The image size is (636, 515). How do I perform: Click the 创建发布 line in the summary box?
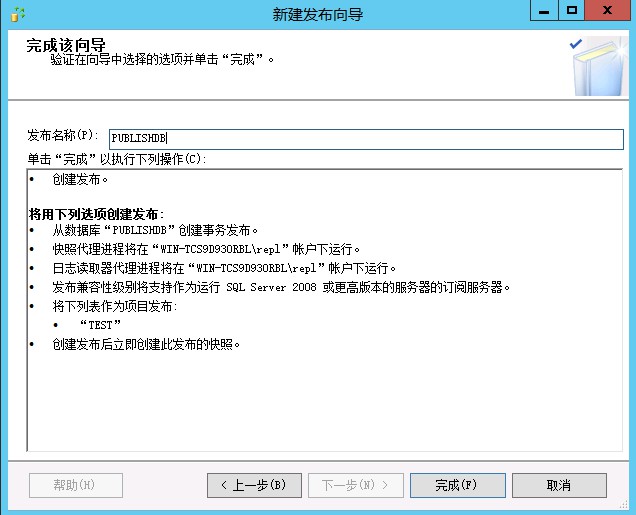[x=80, y=180]
